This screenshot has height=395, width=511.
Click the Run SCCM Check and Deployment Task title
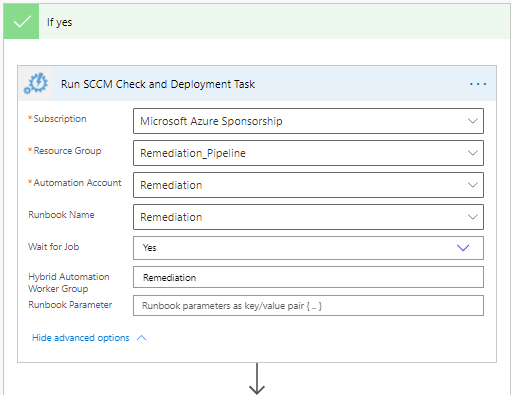pos(158,84)
